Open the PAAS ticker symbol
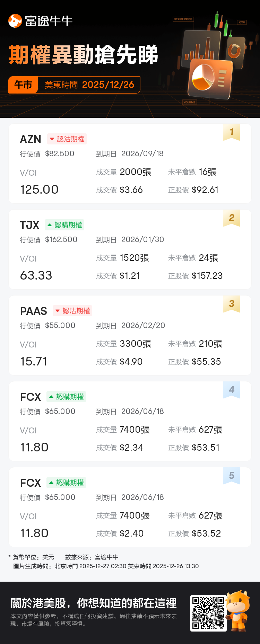Viewport: 260px width, 644px height. click(x=34, y=311)
